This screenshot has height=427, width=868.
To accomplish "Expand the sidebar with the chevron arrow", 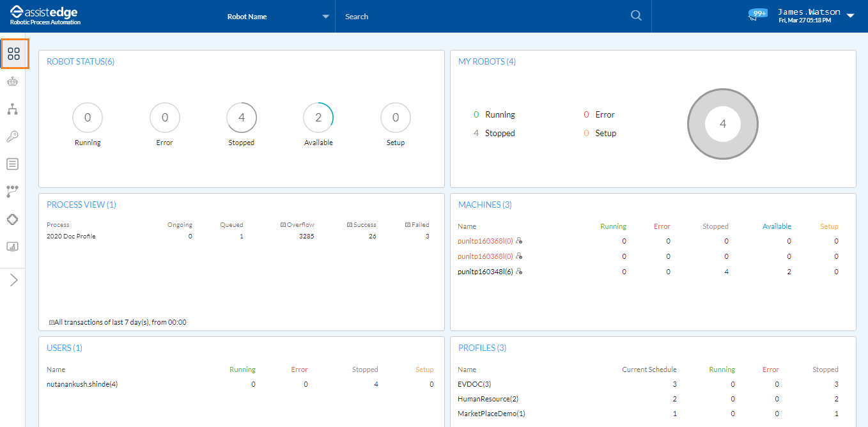I will pos(13,280).
